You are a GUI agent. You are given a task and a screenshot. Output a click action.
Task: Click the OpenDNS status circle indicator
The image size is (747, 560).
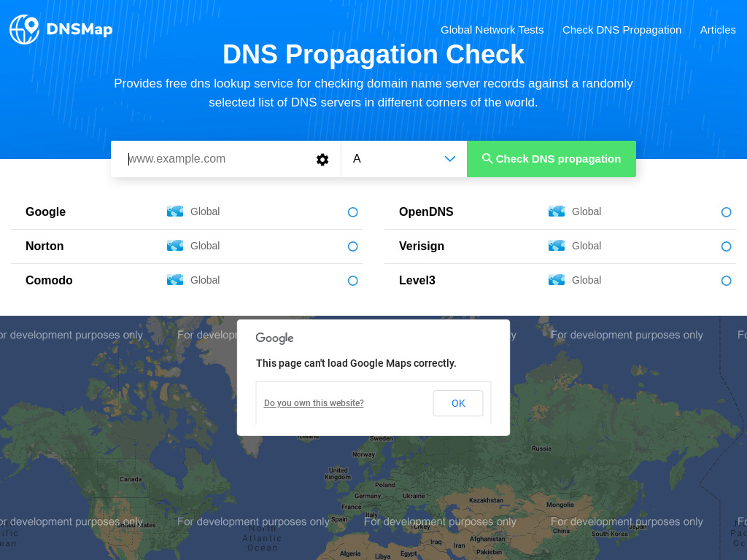point(726,212)
